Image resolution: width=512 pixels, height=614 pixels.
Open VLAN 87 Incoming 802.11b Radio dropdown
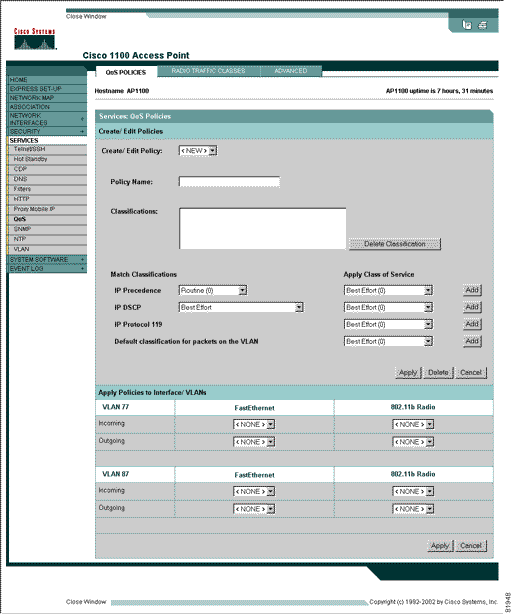click(413, 492)
